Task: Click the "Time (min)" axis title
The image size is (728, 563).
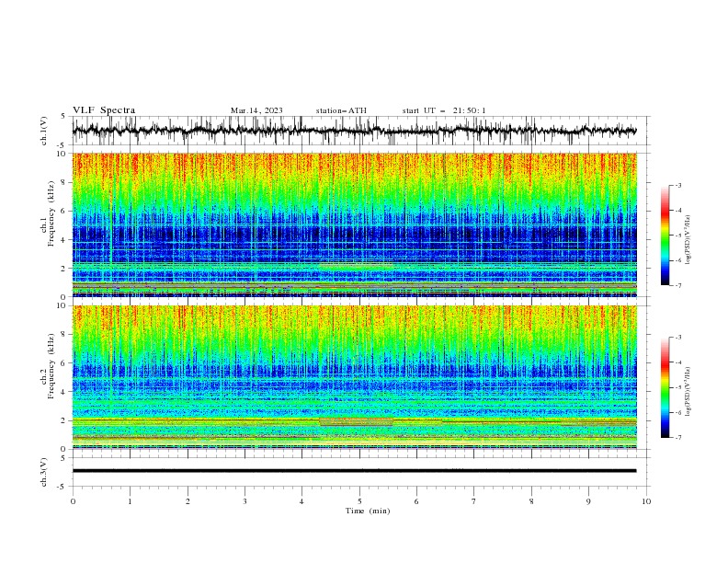Action: click(368, 511)
